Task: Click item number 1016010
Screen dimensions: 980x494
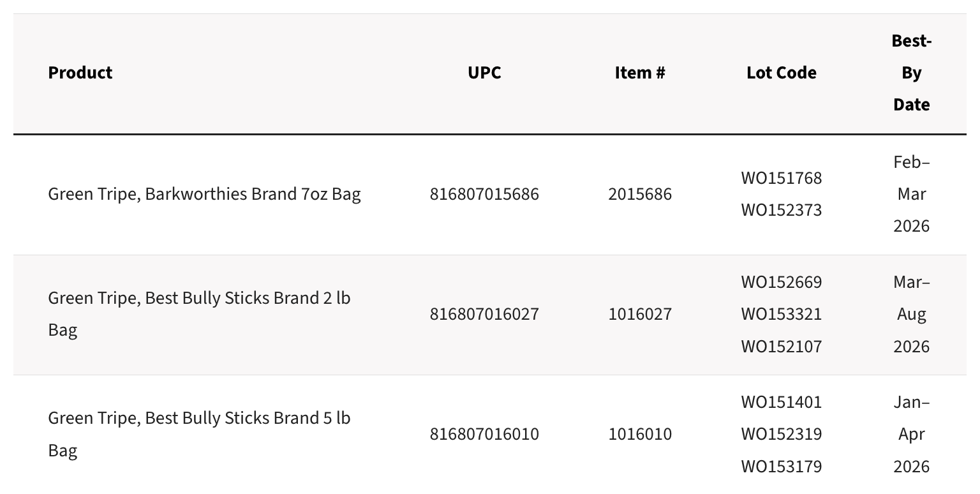Action: (640, 434)
